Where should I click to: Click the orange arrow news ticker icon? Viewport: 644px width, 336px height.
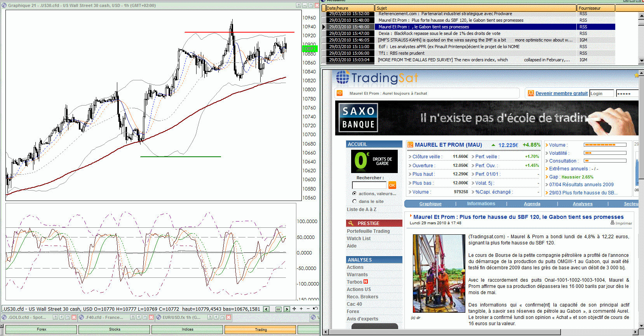point(339,93)
